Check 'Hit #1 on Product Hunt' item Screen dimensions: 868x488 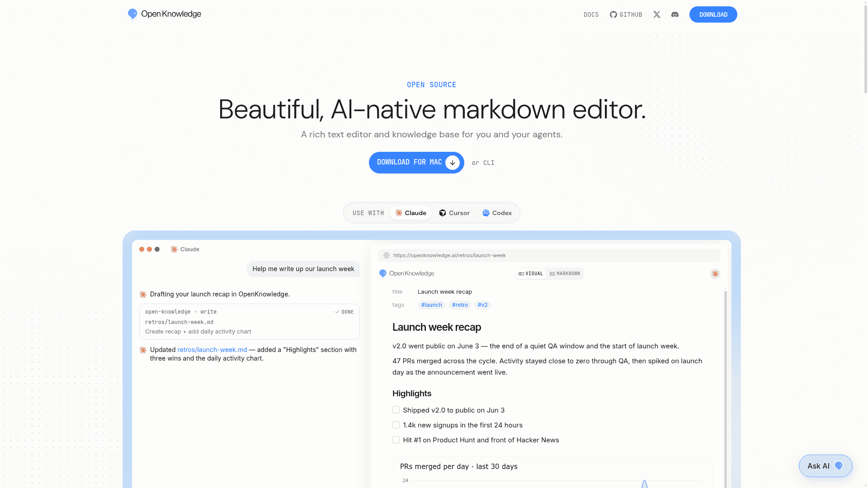click(x=396, y=440)
